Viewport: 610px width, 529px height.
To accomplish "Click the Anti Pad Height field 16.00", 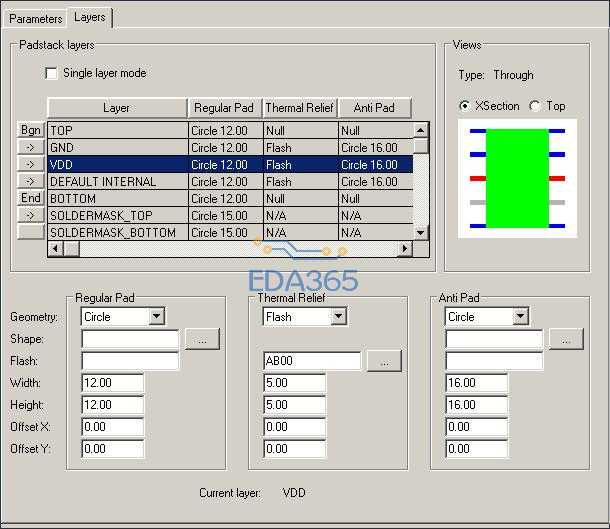I will (x=477, y=405).
